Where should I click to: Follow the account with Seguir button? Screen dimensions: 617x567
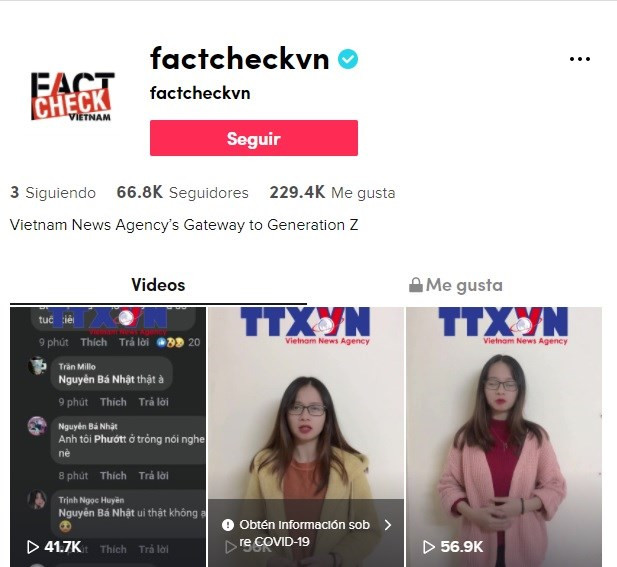coord(254,138)
